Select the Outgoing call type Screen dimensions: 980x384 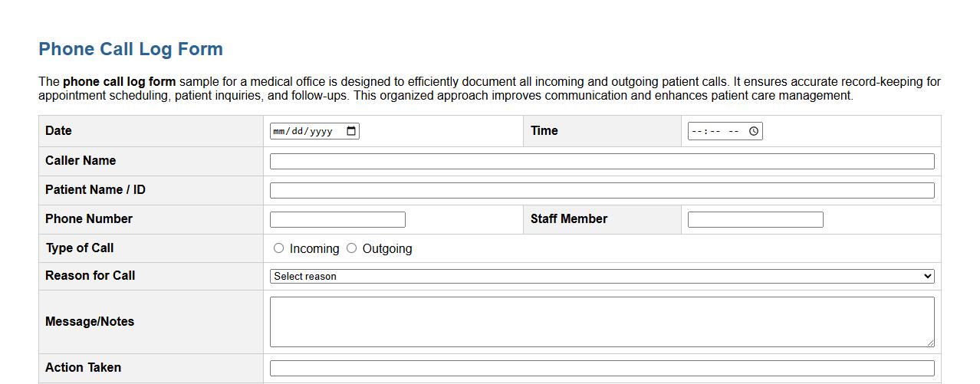[x=351, y=248]
